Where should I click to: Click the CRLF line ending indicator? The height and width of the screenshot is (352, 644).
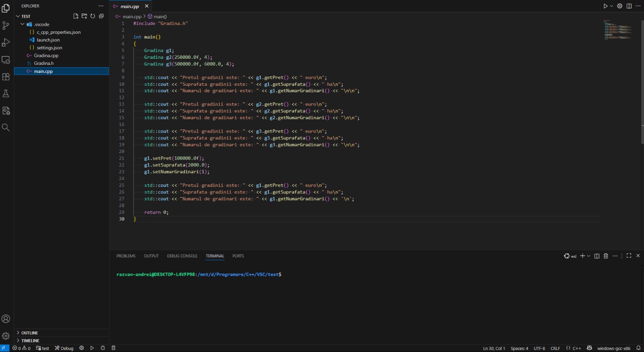[555, 348]
